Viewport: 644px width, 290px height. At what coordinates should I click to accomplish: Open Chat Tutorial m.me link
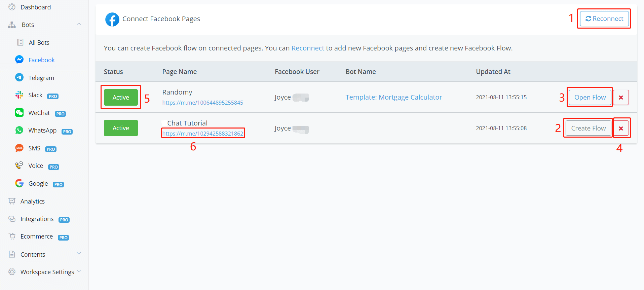coord(203,134)
